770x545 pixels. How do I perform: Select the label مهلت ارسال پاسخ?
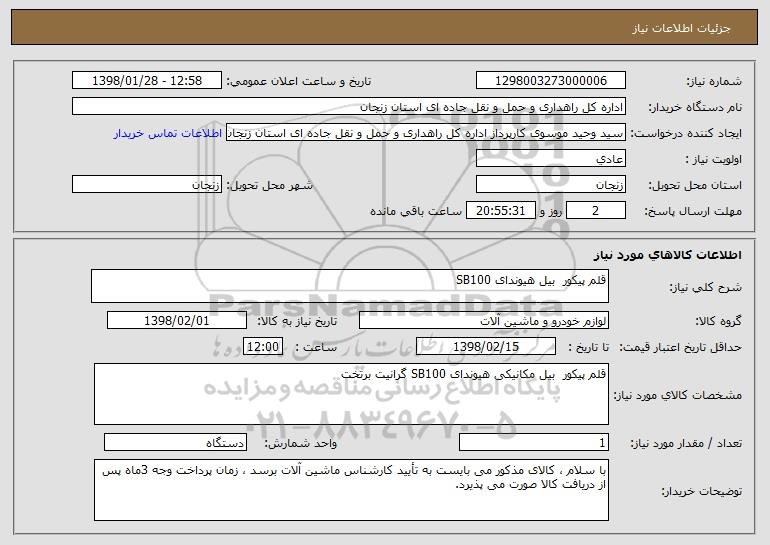(x=693, y=212)
